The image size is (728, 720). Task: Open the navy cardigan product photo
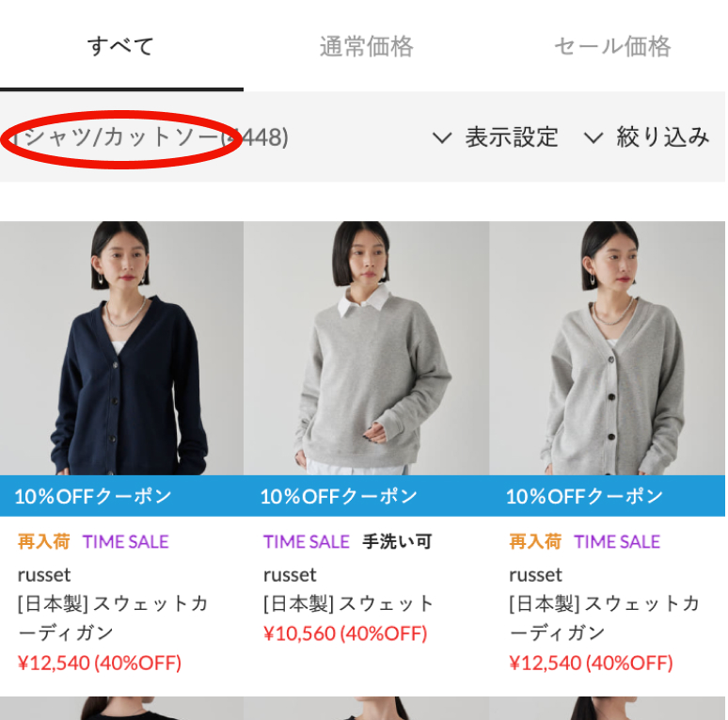click(121, 348)
